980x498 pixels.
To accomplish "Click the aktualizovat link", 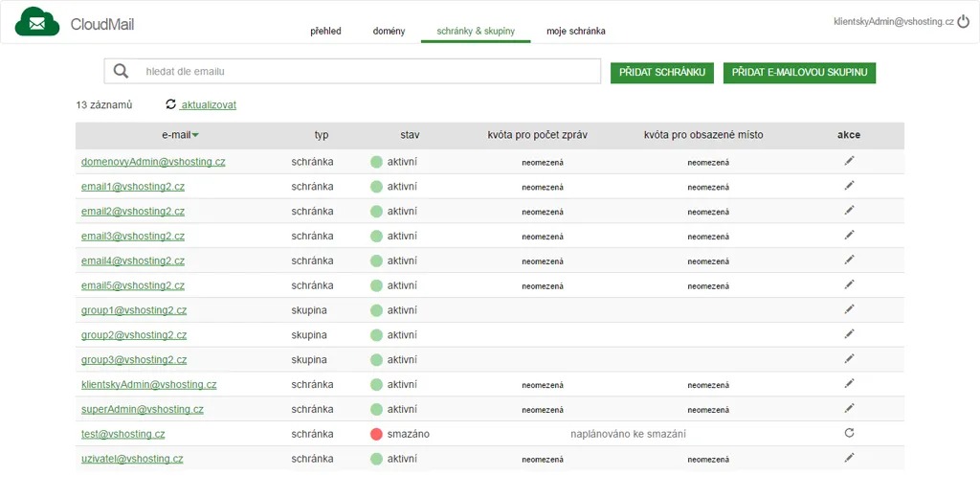I will (209, 105).
